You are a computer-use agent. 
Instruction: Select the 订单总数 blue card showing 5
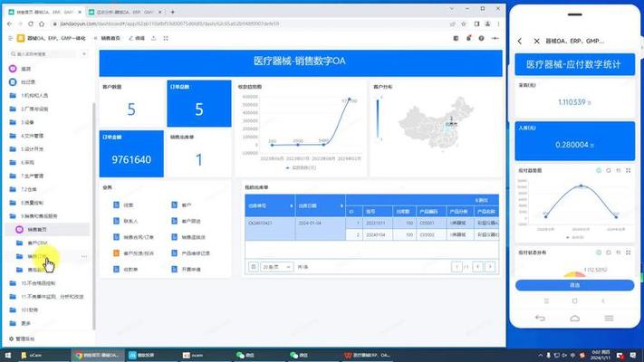pos(199,103)
